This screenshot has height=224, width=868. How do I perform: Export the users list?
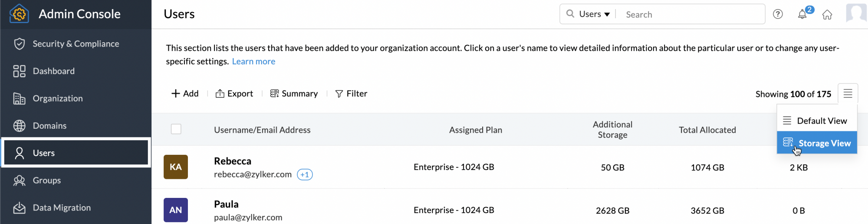[234, 94]
